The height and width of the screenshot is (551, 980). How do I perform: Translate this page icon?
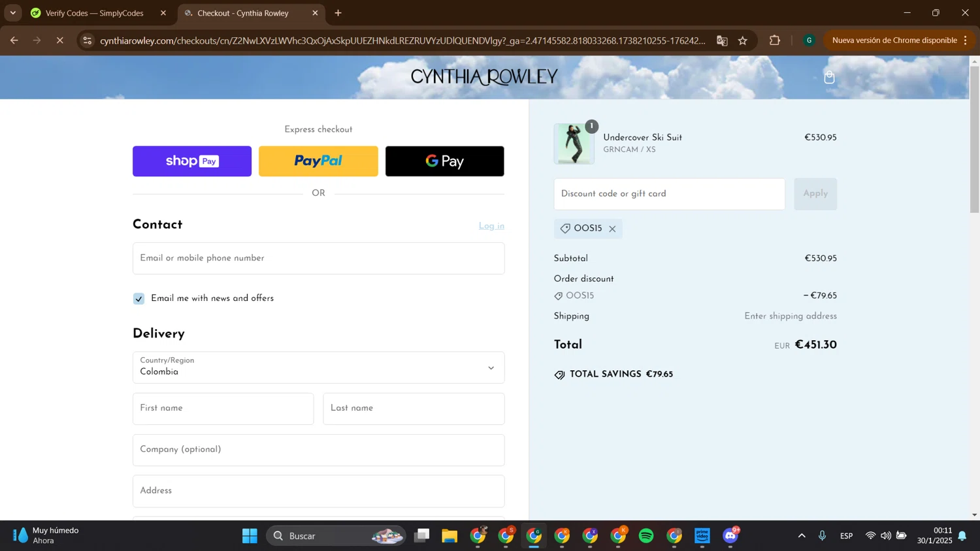point(722,40)
